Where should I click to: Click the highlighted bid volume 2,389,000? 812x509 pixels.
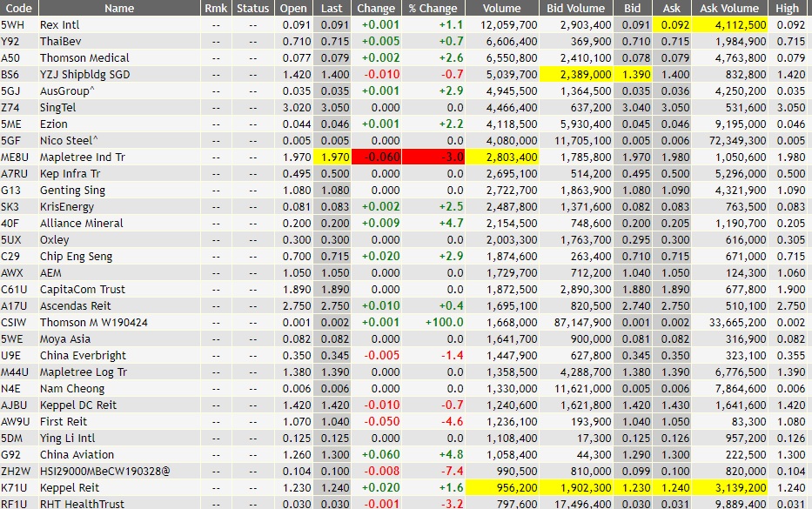click(576, 75)
